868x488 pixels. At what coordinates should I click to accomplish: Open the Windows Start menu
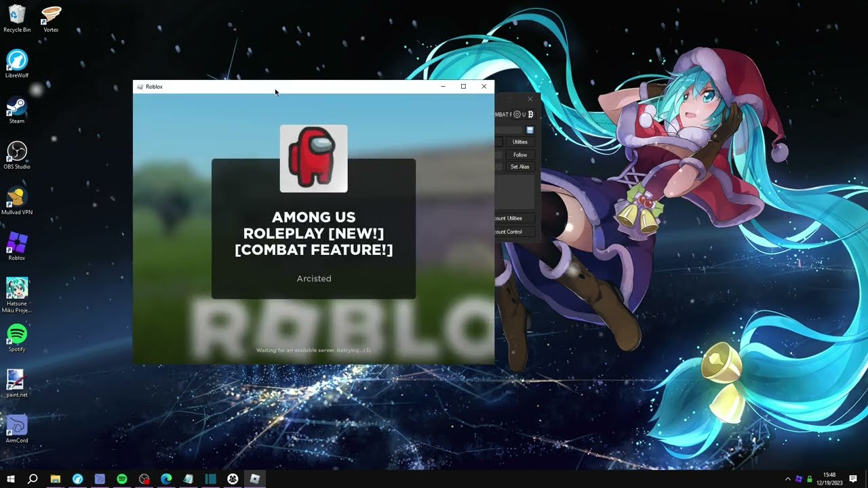click(x=11, y=479)
